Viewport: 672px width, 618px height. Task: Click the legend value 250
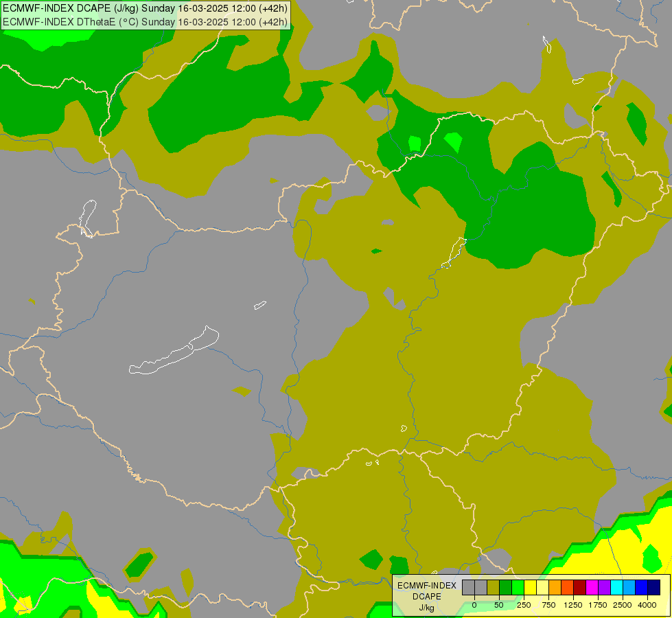[x=524, y=605]
